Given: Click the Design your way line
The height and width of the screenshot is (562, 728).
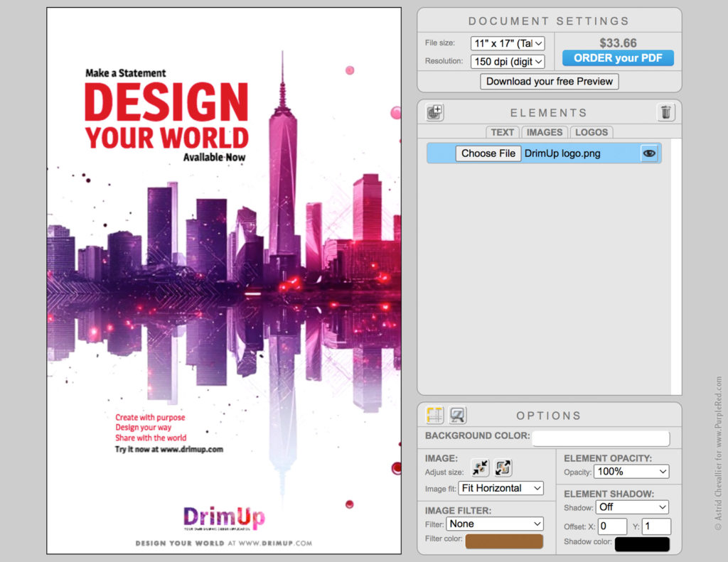Looking at the screenshot, I should (144, 428).
